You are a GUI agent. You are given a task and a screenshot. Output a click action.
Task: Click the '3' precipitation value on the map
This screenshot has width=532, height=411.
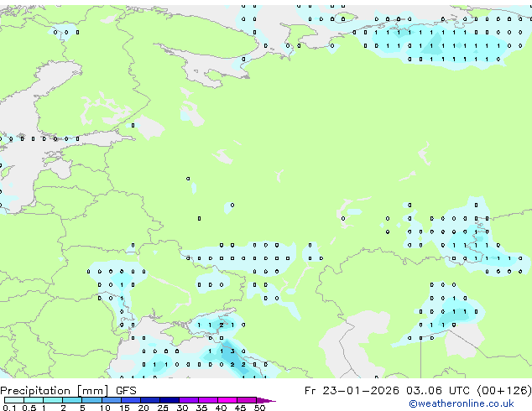click(232, 351)
